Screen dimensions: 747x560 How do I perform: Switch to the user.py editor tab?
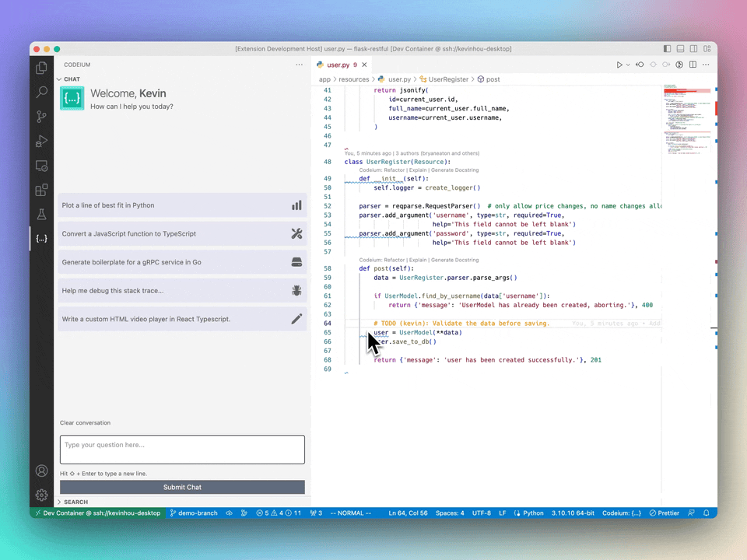(338, 65)
